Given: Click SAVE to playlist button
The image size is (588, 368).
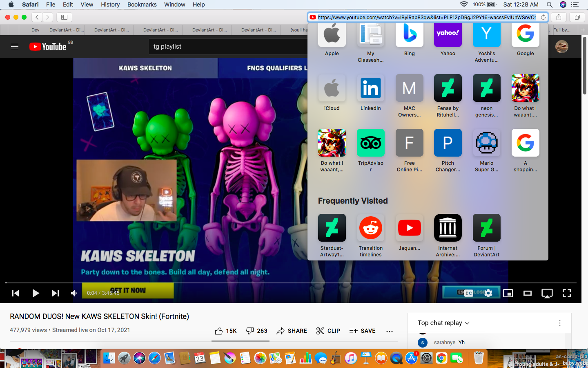Looking at the screenshot, I should point(363,331).
